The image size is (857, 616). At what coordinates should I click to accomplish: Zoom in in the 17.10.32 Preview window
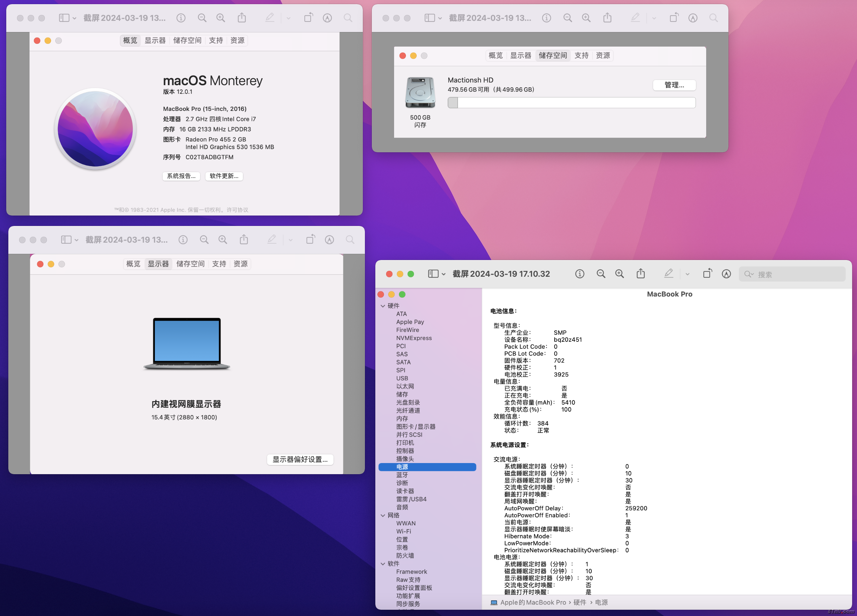(620, 274)
